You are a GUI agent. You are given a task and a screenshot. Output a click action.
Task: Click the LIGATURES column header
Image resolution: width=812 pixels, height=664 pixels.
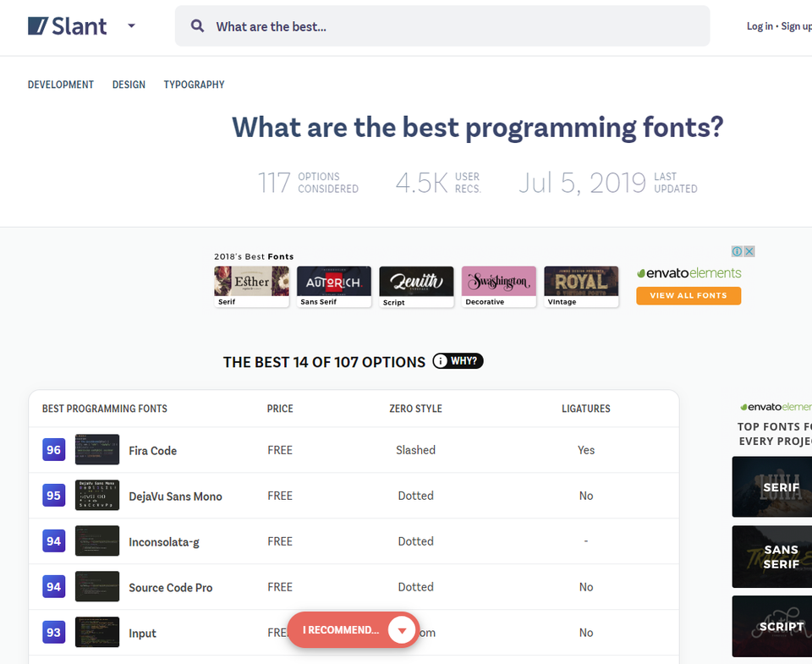(586, 409)
